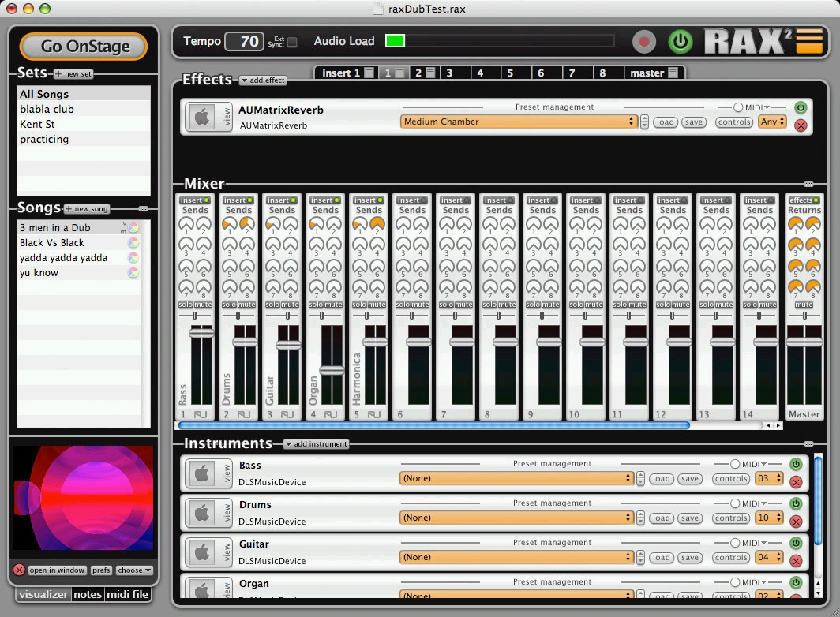Solo the Guitar channel
840x617 pixels.
point(272,305)
